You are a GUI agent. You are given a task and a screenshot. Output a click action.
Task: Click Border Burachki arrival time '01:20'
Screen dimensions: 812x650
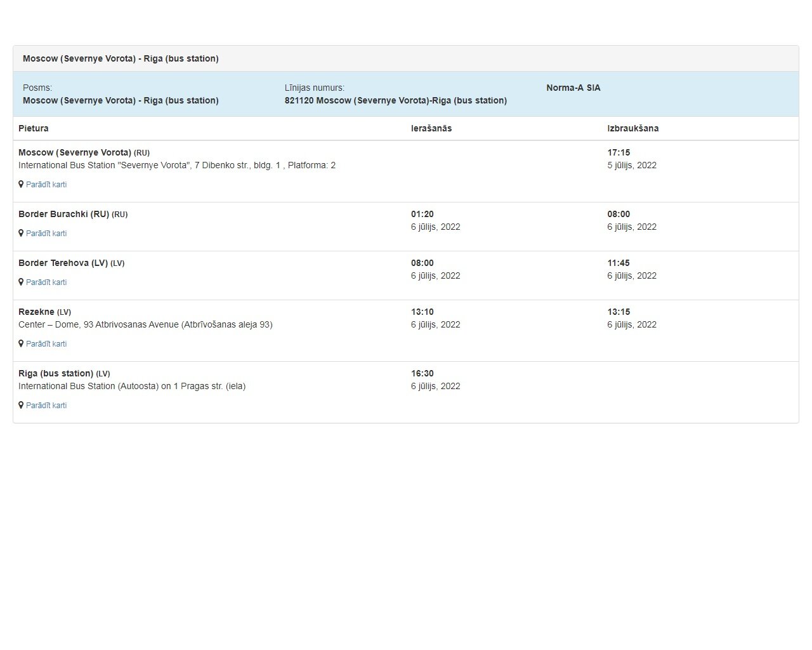(422, 214)
